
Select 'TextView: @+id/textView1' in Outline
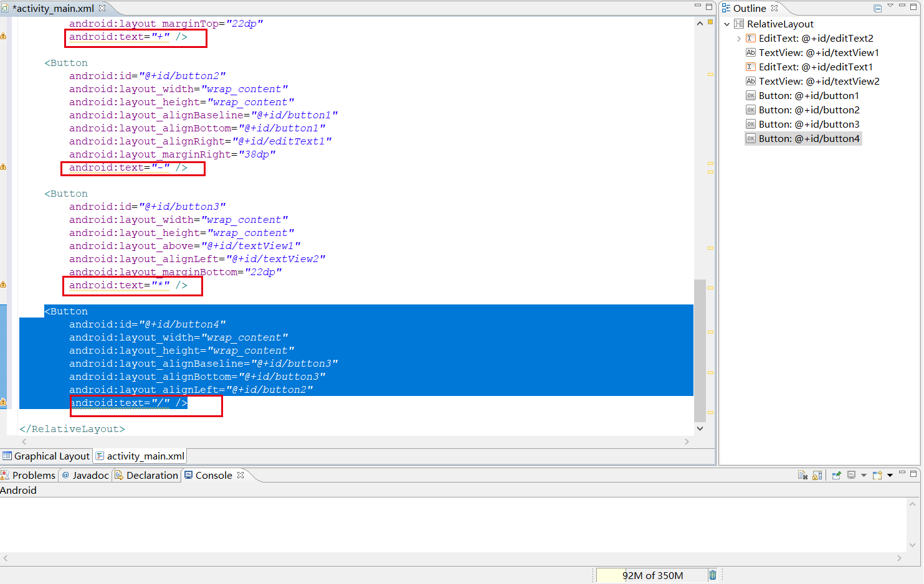pyautogui.click(x=819, y=52)
